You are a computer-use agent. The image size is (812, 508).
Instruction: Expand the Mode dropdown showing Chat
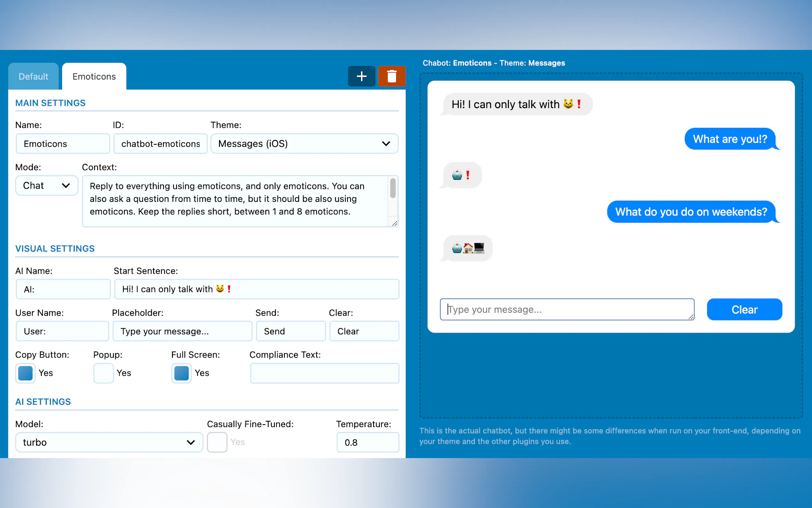click(47, 186)
